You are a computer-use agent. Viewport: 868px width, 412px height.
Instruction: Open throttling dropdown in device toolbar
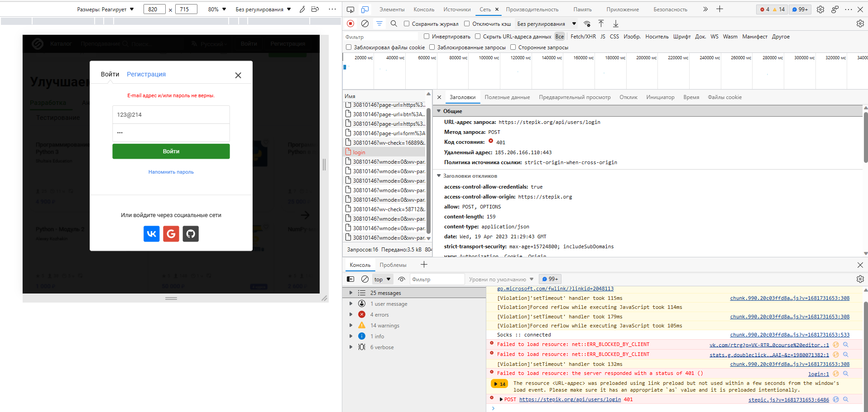[x=263, y=9]
